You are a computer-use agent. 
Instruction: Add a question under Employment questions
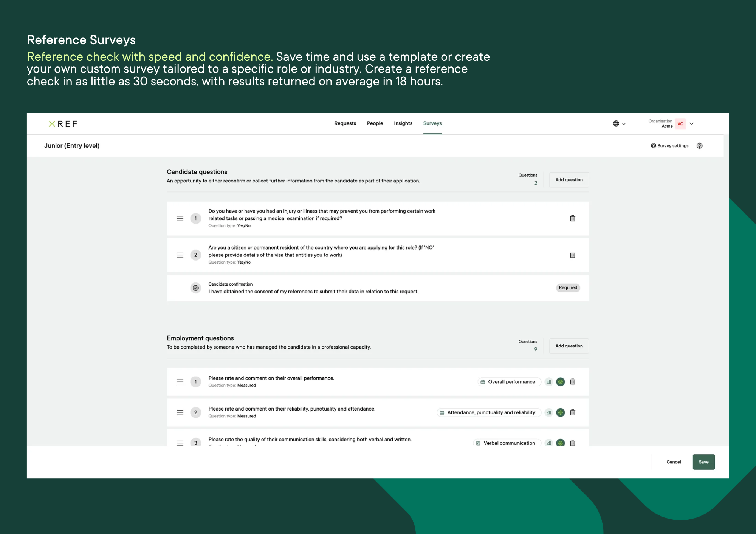click(x=569, y=346)
